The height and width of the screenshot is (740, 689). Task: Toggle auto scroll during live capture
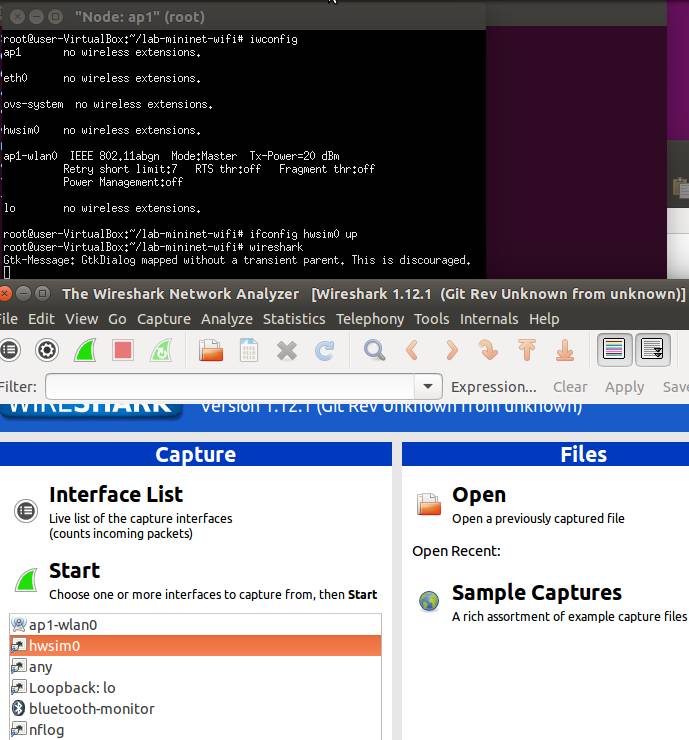pos(653,350)
